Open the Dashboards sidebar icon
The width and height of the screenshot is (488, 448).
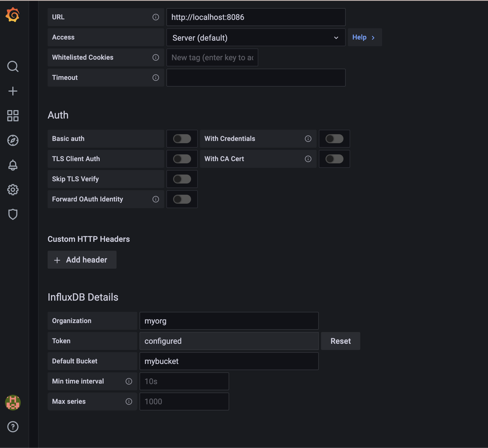(x=13, y=116)
